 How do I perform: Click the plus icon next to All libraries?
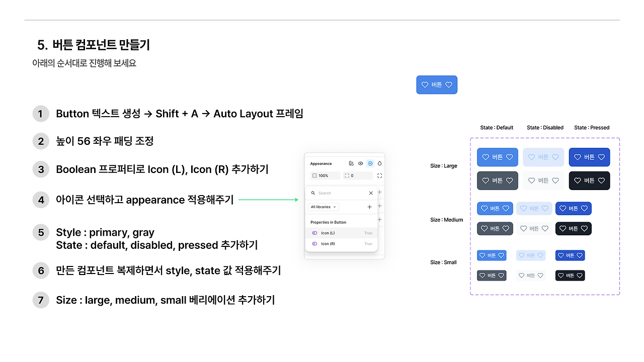pyautogui.click(x=370, y=207)
